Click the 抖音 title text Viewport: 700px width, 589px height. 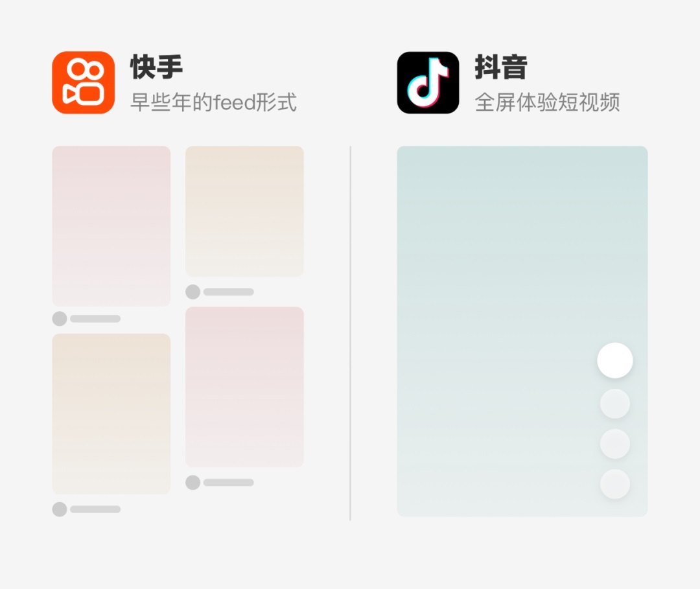(x=501, y=67)
